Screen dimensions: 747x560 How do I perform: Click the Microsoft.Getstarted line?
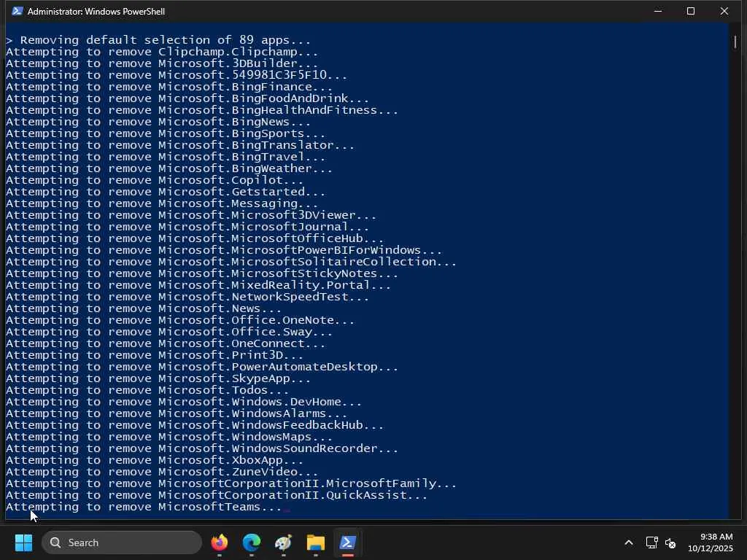pyautogui.click(x=166, y=192)
